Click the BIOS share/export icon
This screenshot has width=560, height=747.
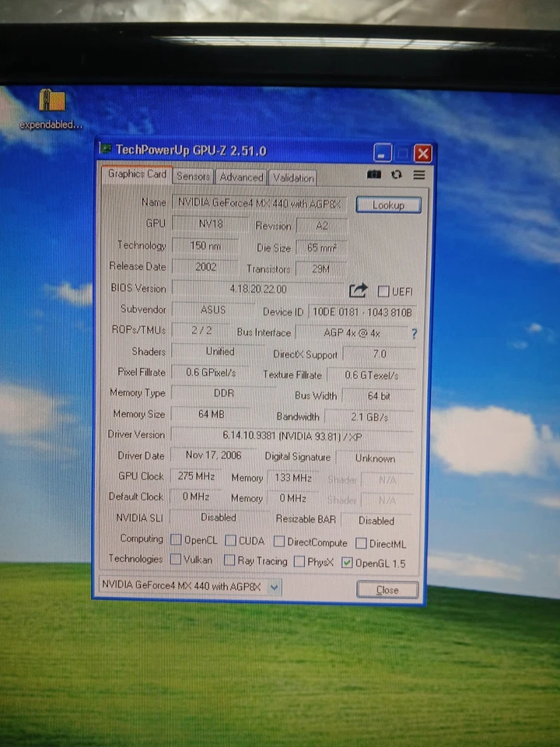point(358,290)
